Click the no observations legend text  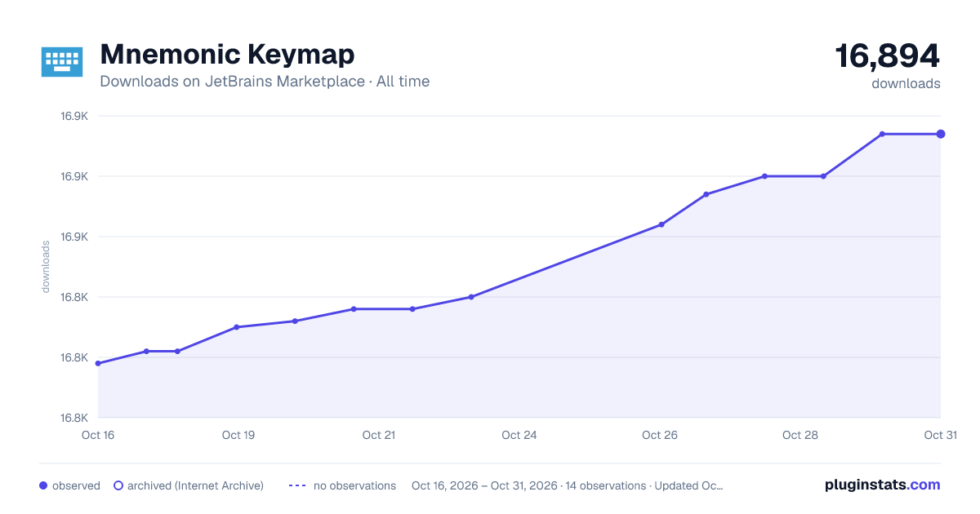(354, 485)
